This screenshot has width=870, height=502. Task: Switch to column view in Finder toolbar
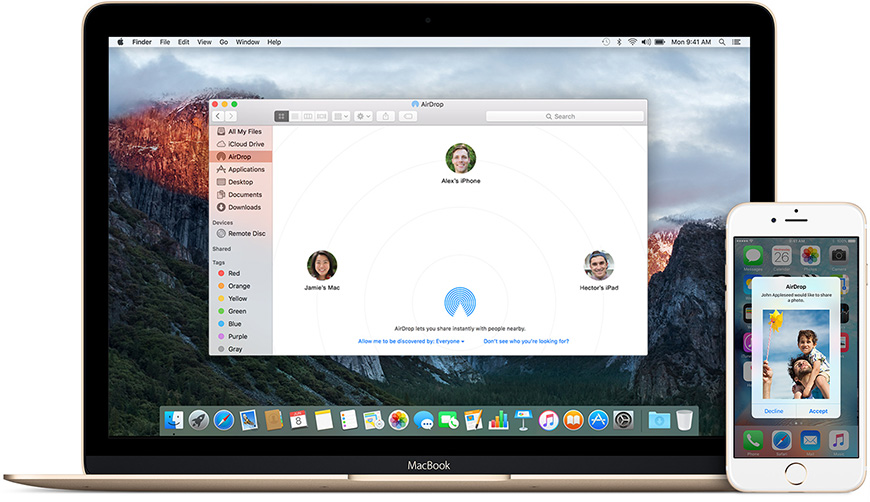click(x=307, y=116)
